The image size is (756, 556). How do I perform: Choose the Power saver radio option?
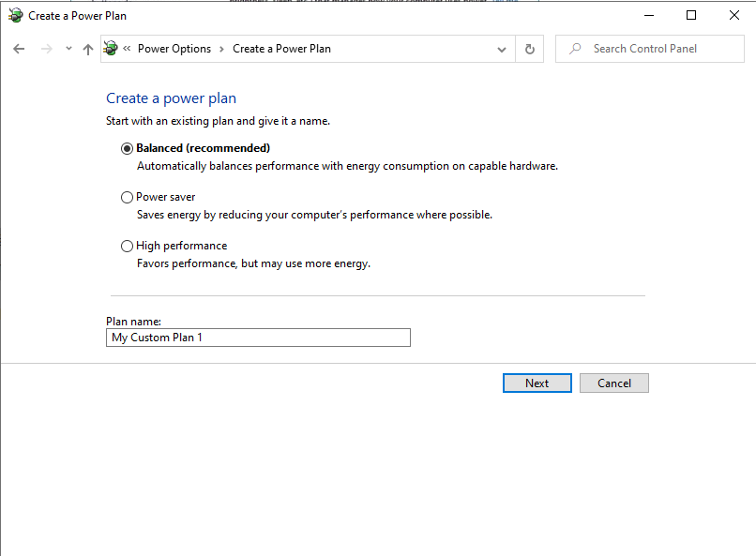(128, 197)
